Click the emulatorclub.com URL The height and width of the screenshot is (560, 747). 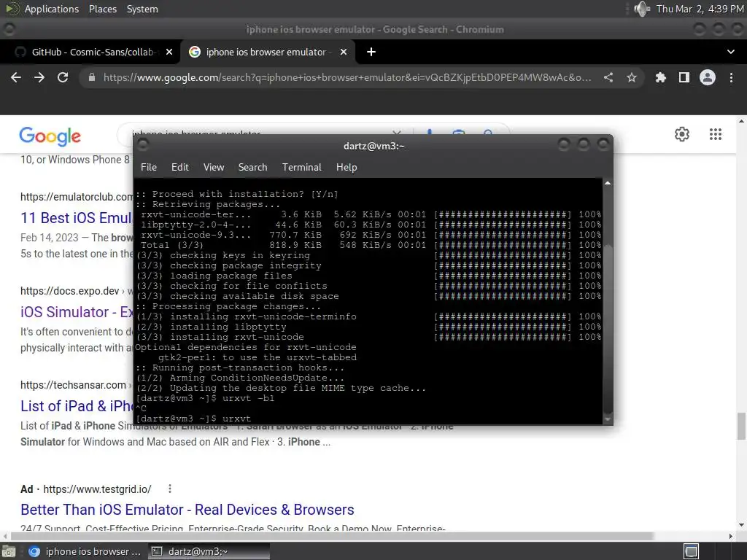(x=76, y=197)
